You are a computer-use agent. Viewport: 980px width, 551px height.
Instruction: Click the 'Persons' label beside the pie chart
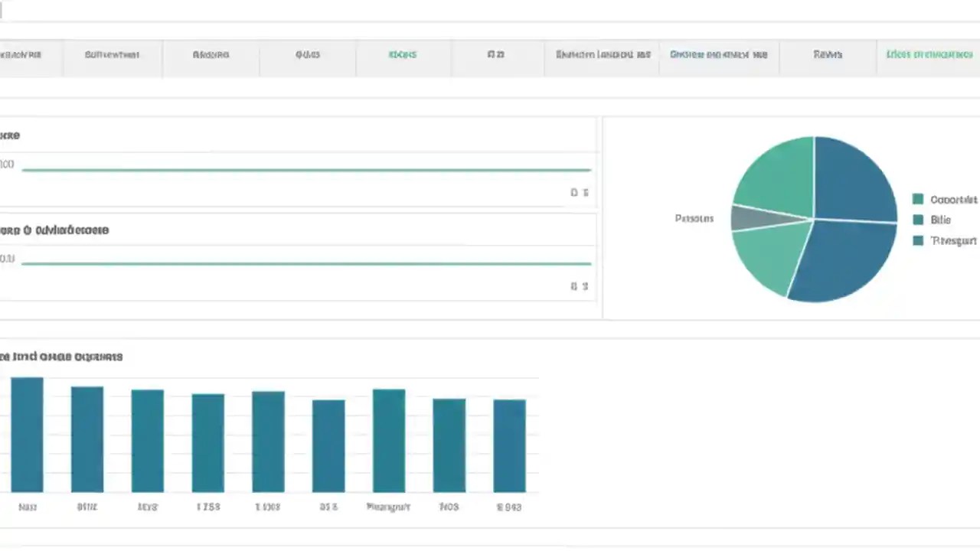pyautogui.click(x=694, y=218)
